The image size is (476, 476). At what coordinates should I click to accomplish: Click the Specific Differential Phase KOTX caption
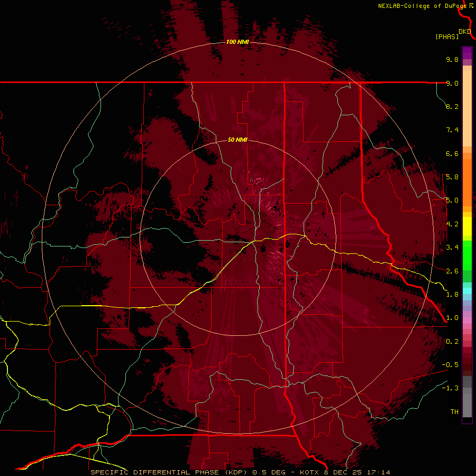tap(240, 472)
